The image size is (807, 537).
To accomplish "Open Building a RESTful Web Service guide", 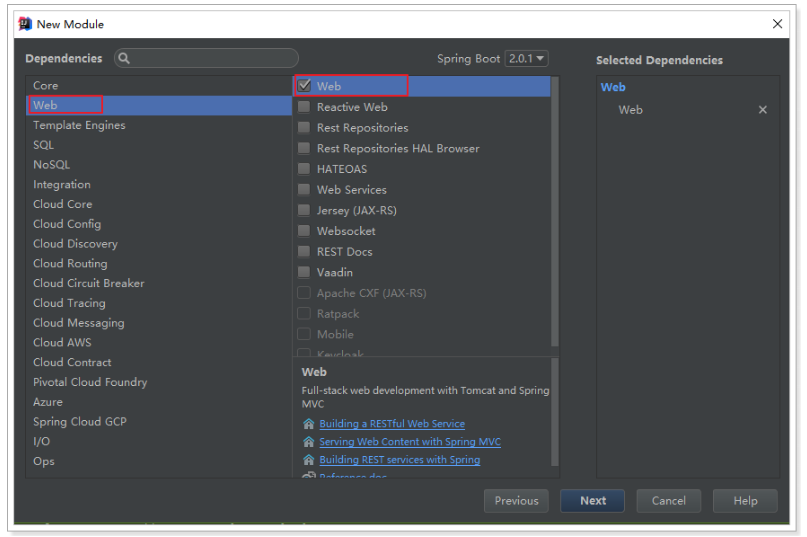I will [x=392, y=424].
